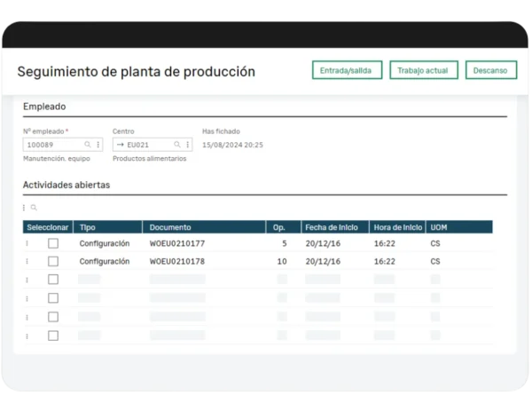Select document WOEU0210177 cell

point(177,243)
